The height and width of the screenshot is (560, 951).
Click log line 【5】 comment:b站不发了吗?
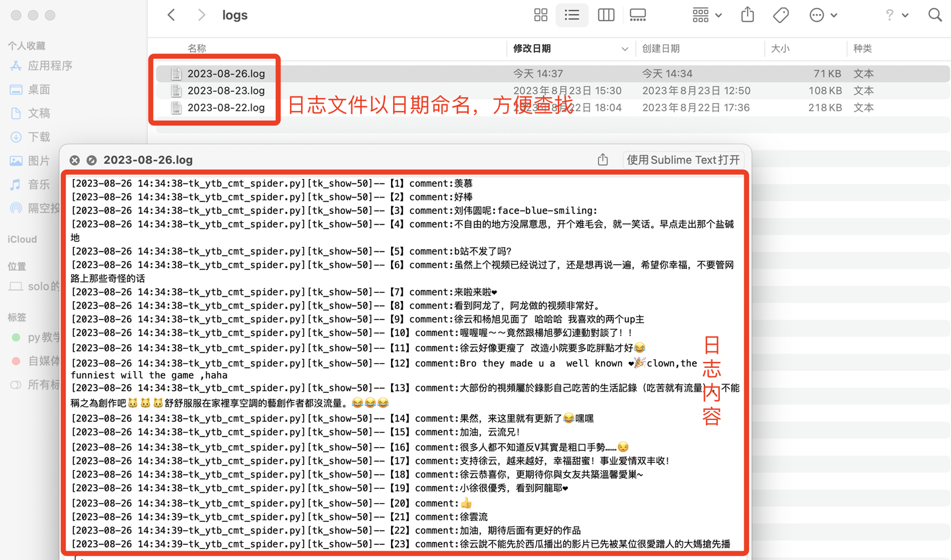coord(291,251)
